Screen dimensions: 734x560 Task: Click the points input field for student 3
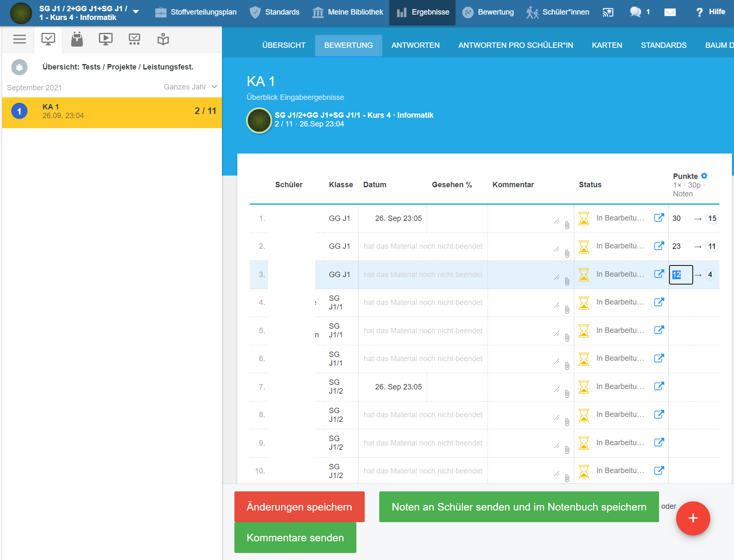tap(681, 275)
